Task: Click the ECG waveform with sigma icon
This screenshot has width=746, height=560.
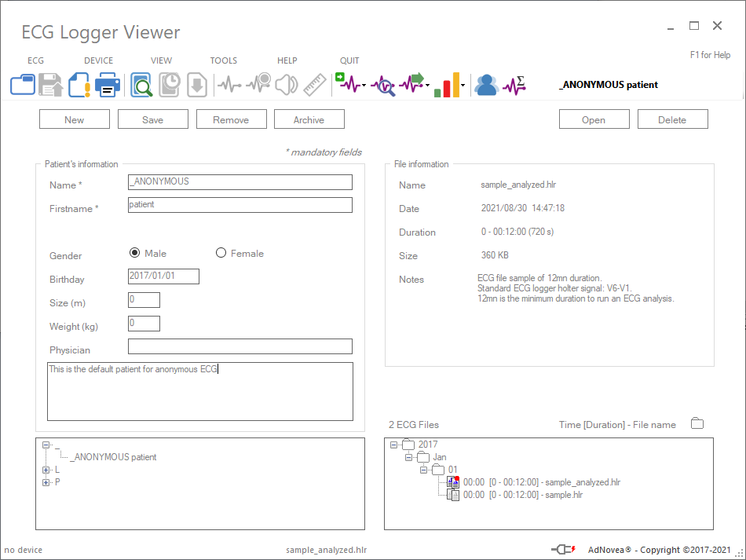Action: coord(514,85)
